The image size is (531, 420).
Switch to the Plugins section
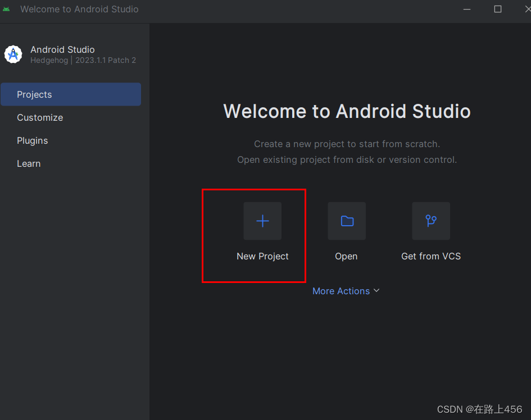coord(32,140)
